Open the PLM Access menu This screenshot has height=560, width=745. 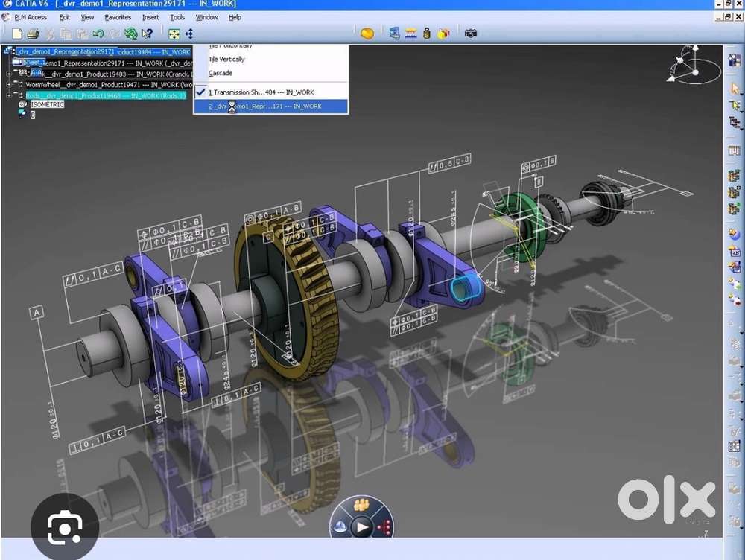[x=30, y=17]
